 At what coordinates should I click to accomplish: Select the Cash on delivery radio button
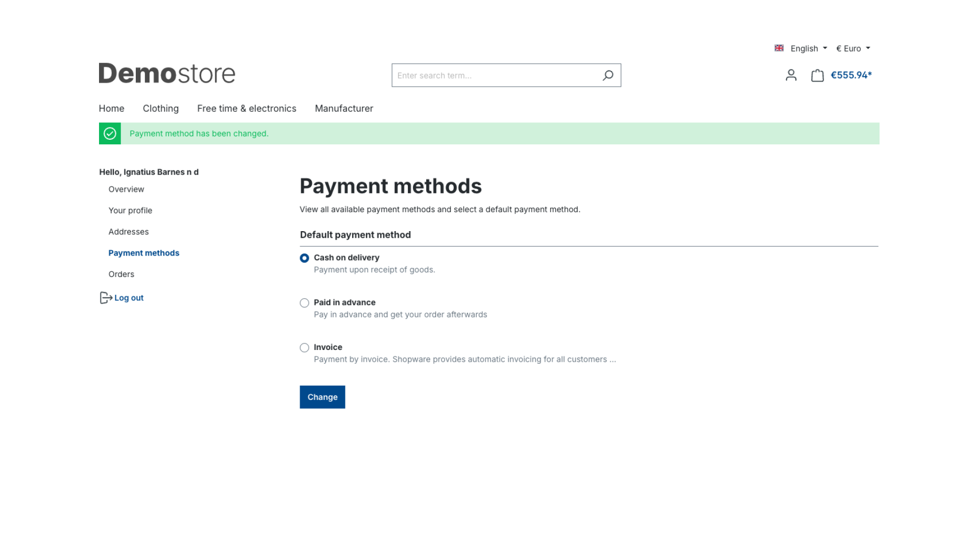[x=304, y=258]
